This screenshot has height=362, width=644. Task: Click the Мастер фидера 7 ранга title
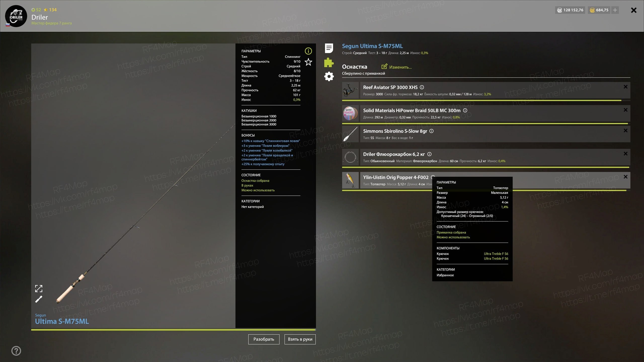[x=52, y=23]
